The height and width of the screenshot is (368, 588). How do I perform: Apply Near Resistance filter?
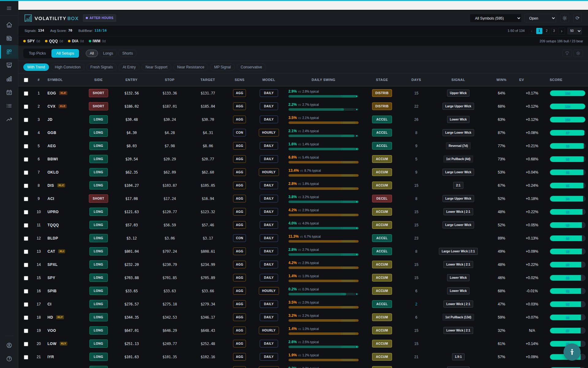pos(191,67)
